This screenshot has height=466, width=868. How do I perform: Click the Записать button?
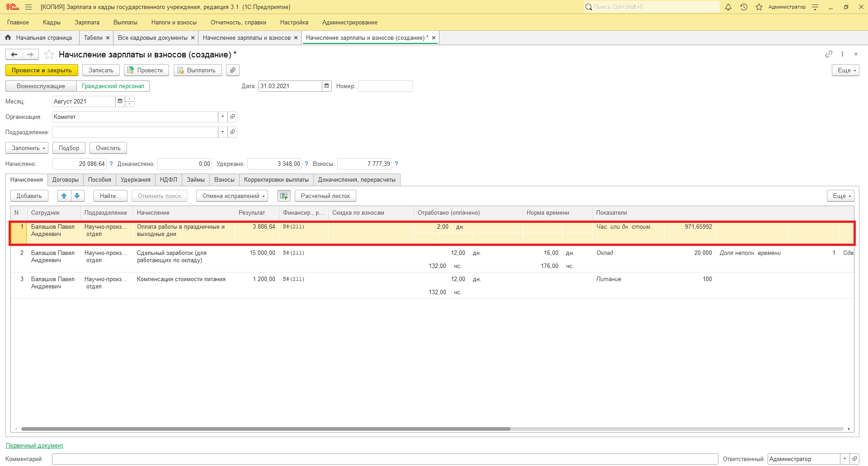point(101,71)
